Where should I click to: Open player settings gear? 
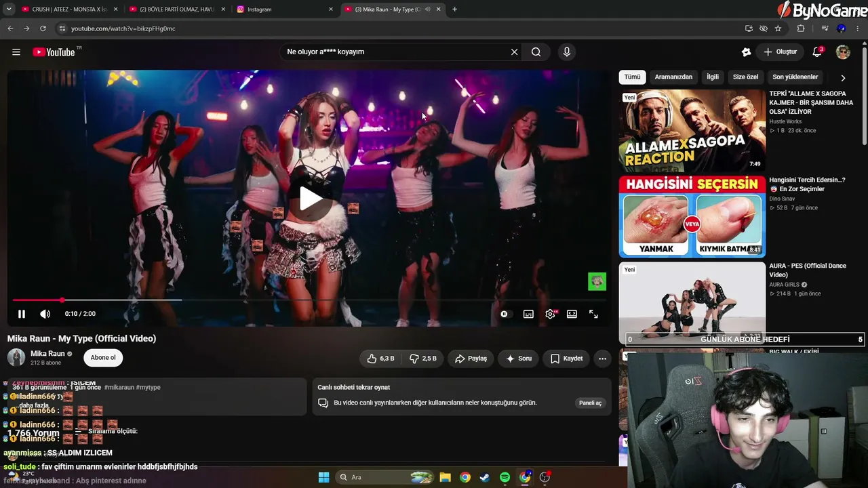pos(550,314)
